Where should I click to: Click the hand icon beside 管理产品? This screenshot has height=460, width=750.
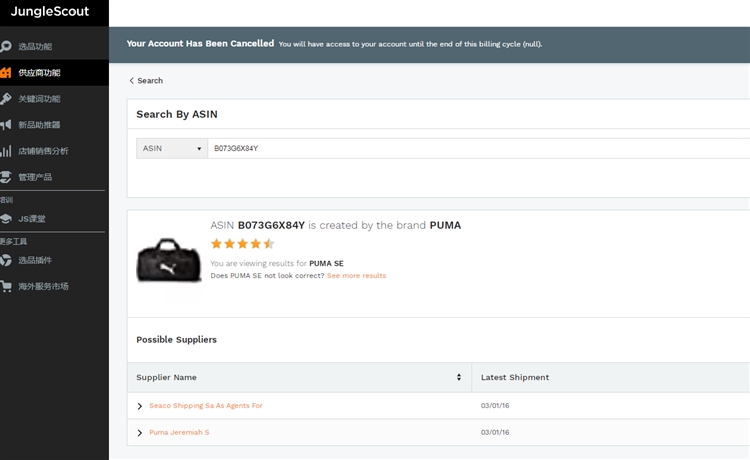(x=6, y=177)
